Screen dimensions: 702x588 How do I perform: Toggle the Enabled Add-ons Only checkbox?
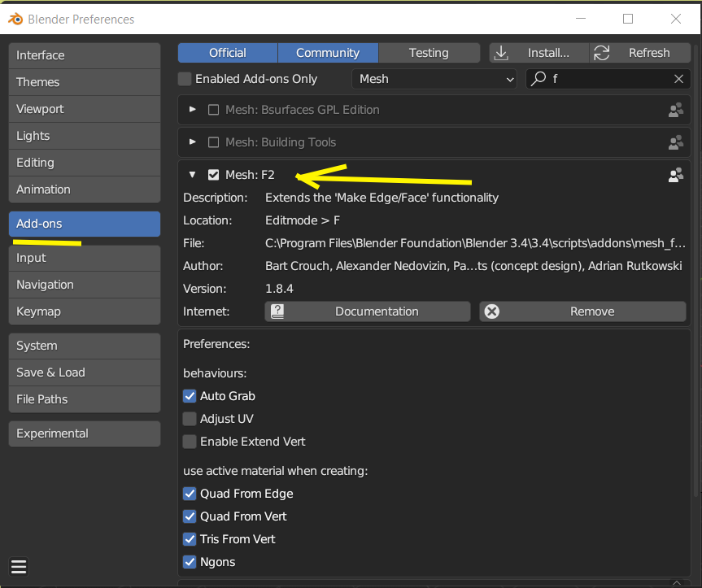tap(185, 79)
